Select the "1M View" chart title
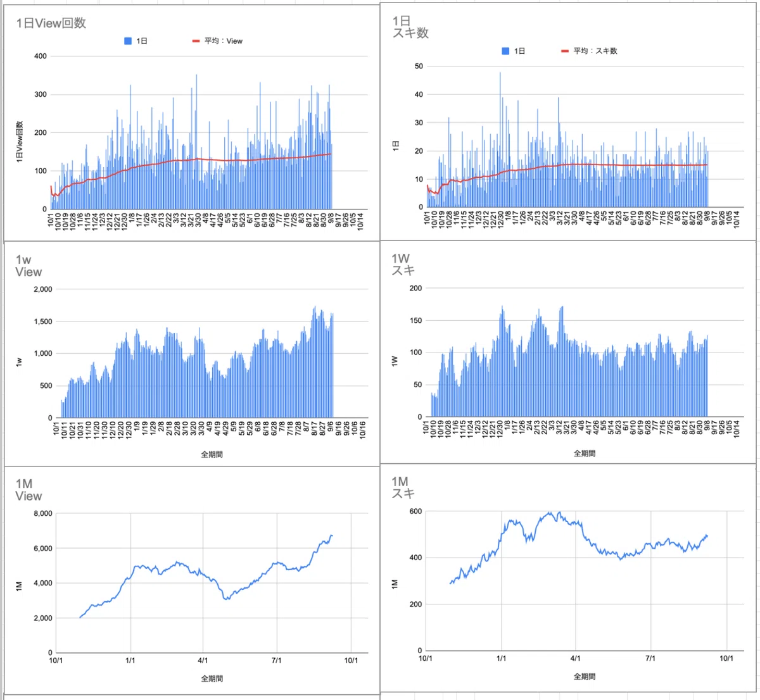The width and height of the screenshot is (760, 700). click(x=29, y=490)
